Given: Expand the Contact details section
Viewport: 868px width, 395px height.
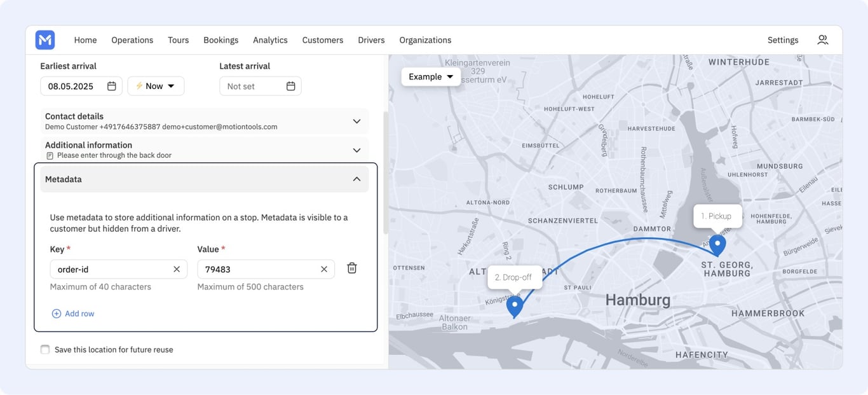Looking at the screenshot, I should pos(205,121).
